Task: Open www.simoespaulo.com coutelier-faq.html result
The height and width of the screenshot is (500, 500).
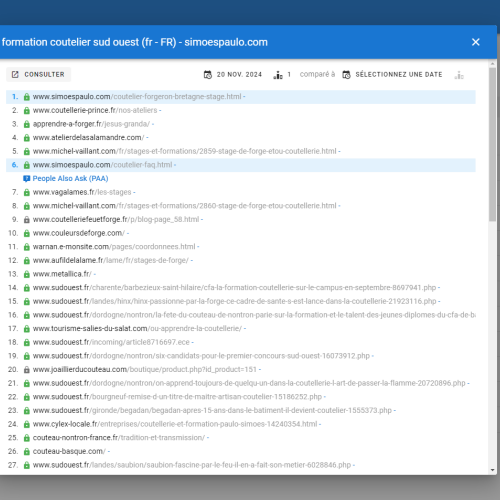Action: (102, 165)
